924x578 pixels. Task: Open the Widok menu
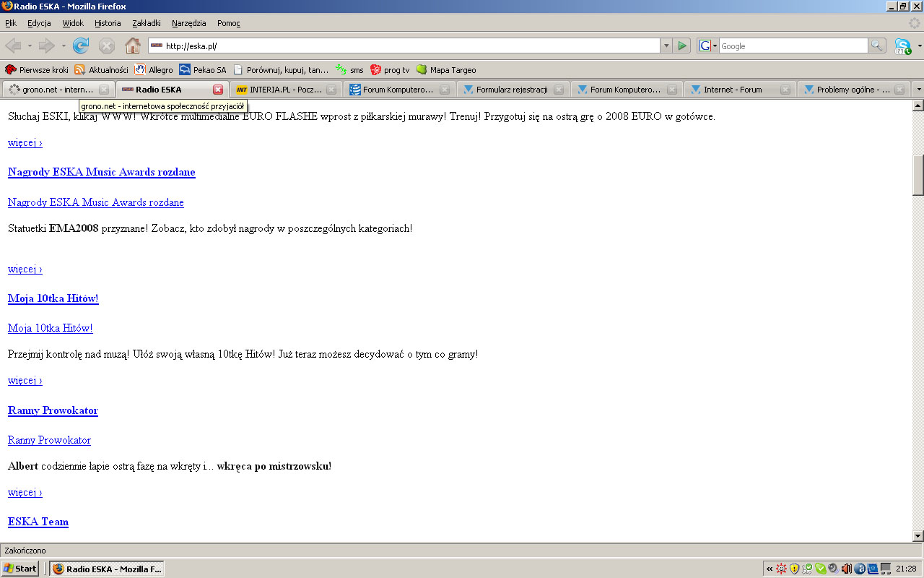(x=73, y=23)
